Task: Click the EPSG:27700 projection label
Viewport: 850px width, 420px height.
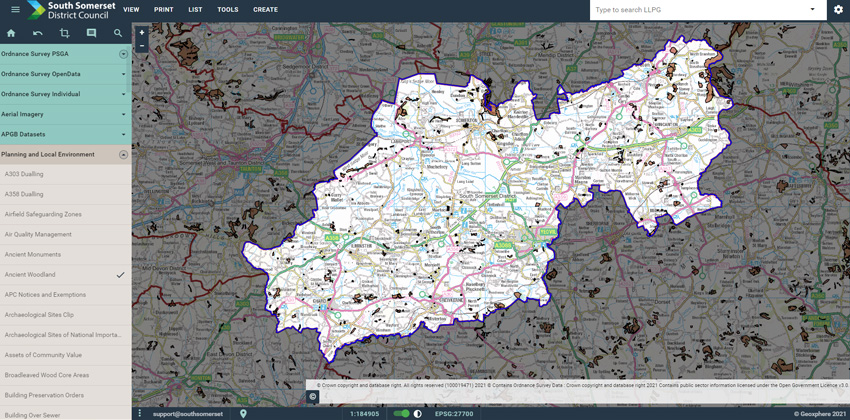Action: pos(454,413)
